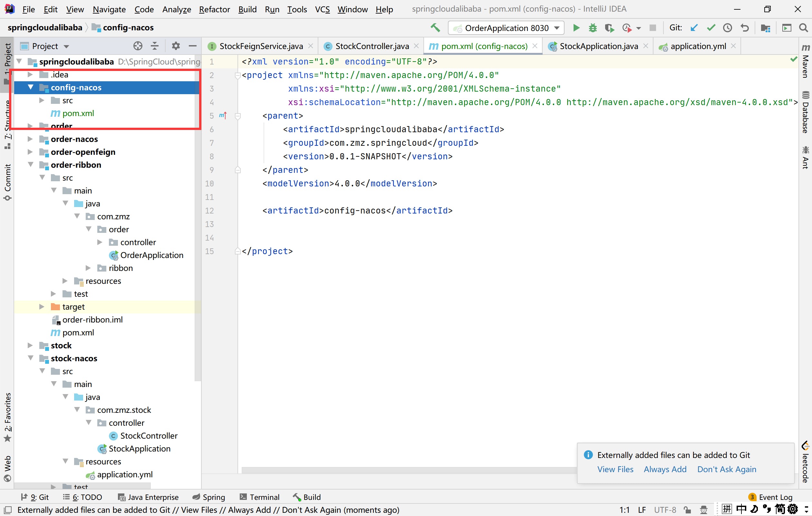Run with Coverage shield icon
Viewport: 812px width, 516px height.
(609, 28)
